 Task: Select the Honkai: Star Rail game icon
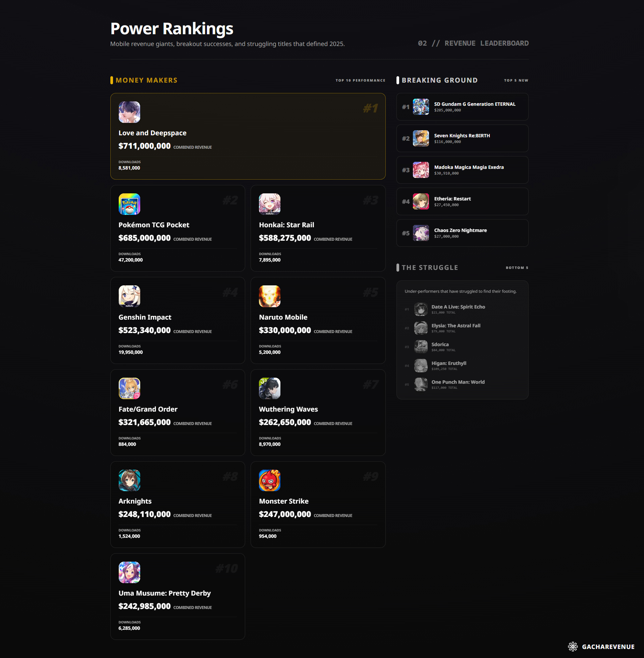point(269,204)
